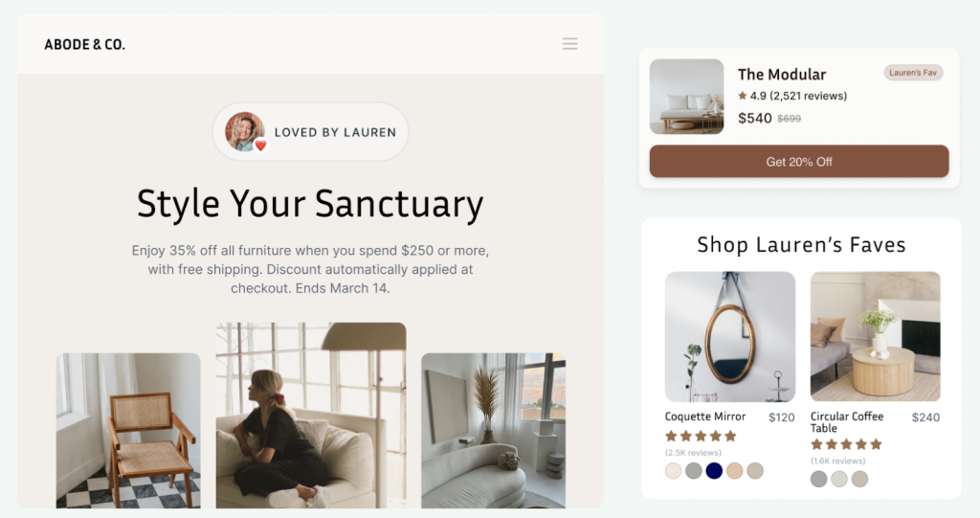The width and height of the screenshot is (980, 518).
Task: Click the ABODE & CO. logo
Action: [x=84, y=44]
